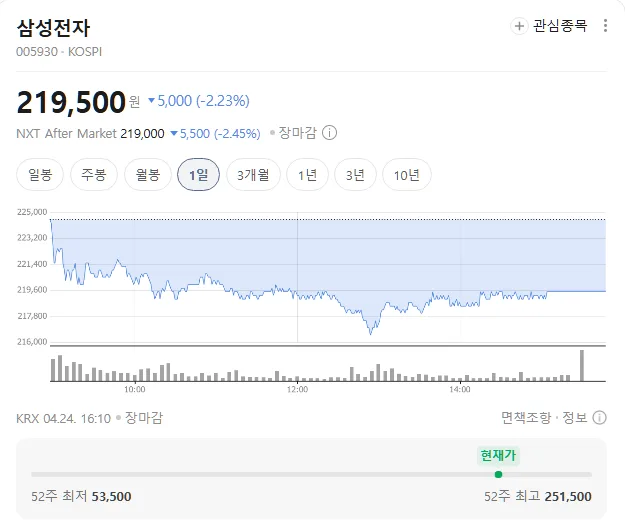Open the 면책조항 · 정보 link

(544, 418)
